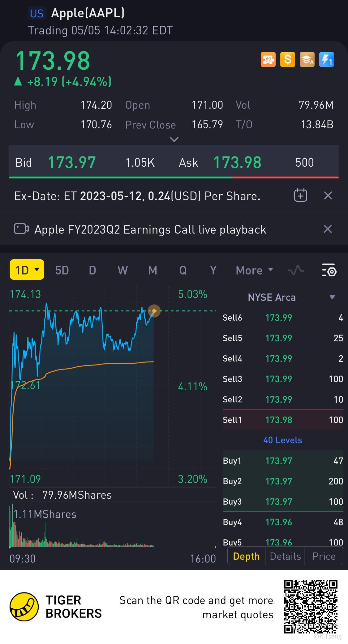Select the Sell4 order book row

click(x=283, y=358)
